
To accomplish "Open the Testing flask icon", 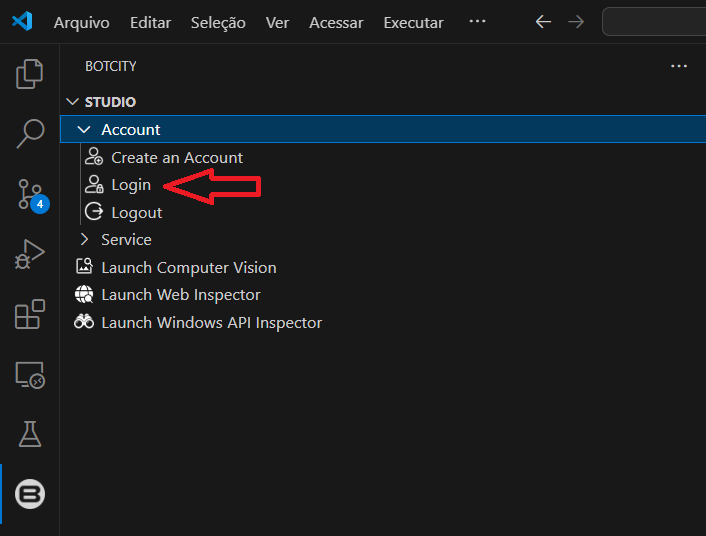I will [x=30, y=434].
